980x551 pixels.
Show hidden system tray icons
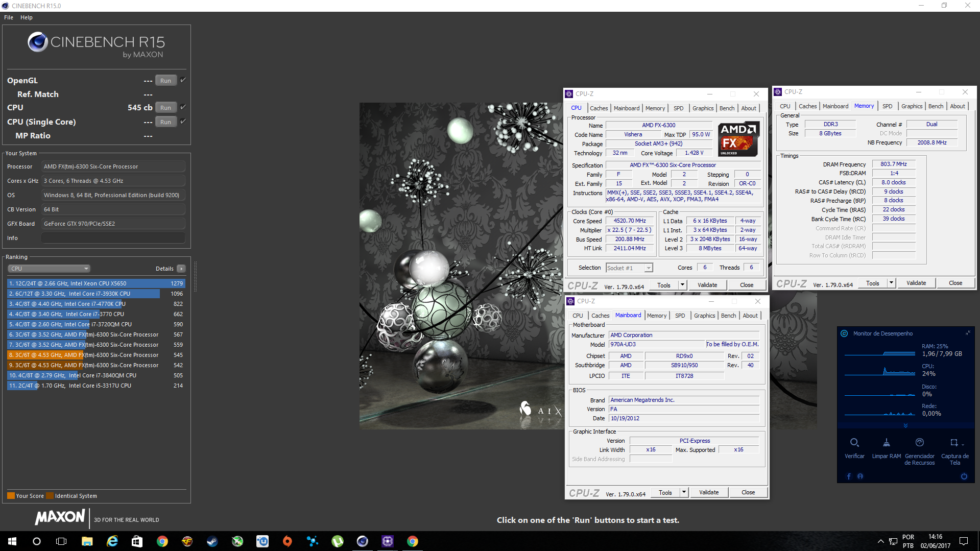click(880, 541)
